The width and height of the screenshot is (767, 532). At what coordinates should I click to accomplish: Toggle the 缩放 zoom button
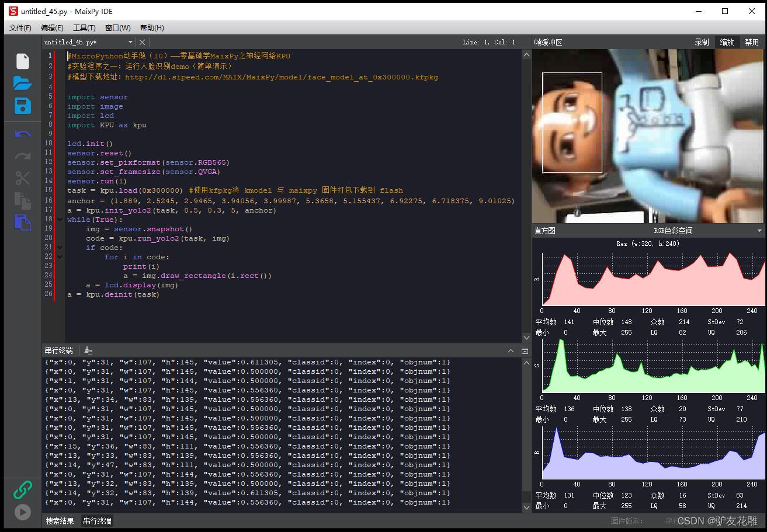coord(727,42)
